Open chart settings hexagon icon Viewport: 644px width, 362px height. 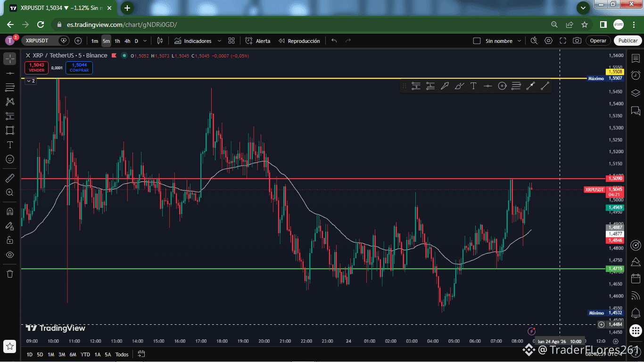(548, 41)
